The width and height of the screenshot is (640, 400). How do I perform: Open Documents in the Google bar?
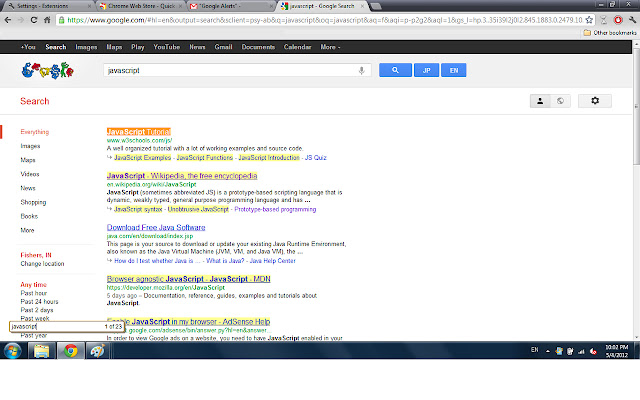tap(258, 47)
